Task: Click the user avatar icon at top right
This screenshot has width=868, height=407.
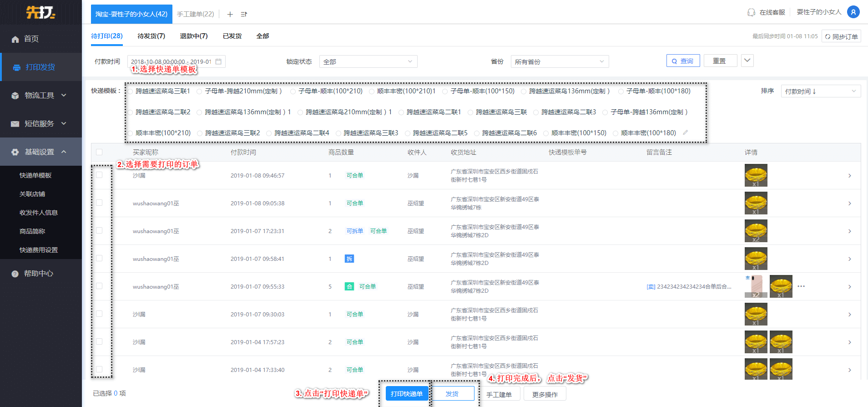Action: click(853, 12)
